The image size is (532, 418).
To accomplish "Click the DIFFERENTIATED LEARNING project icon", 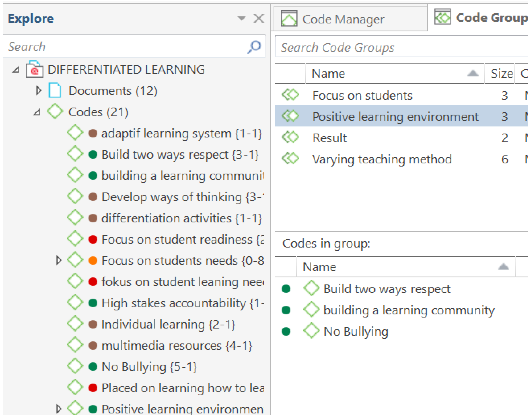I will click(x=35, y=70).
